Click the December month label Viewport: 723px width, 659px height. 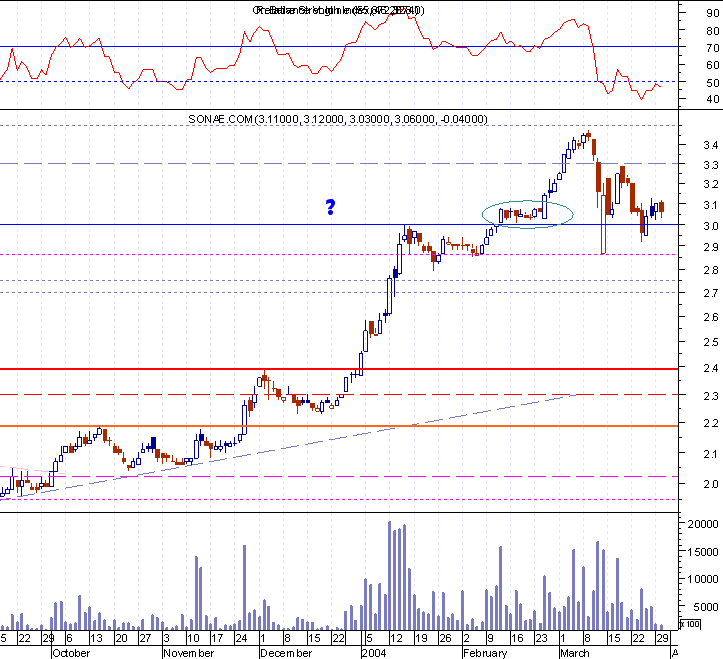(286, 653)
